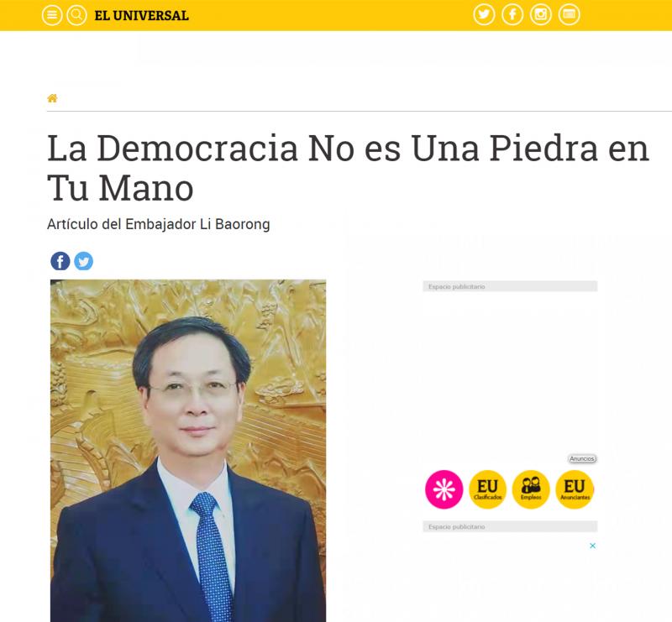
Task: Open the Instagram icon in the header
Action: 541,14
